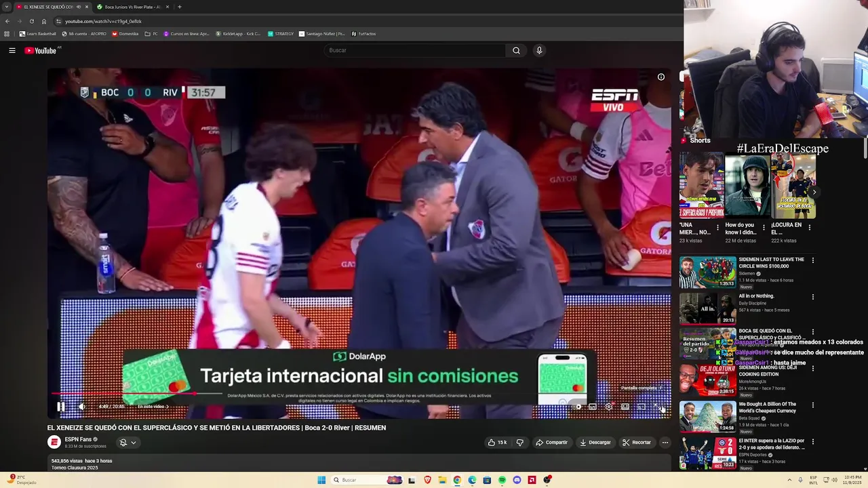Open the Windows Start menu

(321, 480)
